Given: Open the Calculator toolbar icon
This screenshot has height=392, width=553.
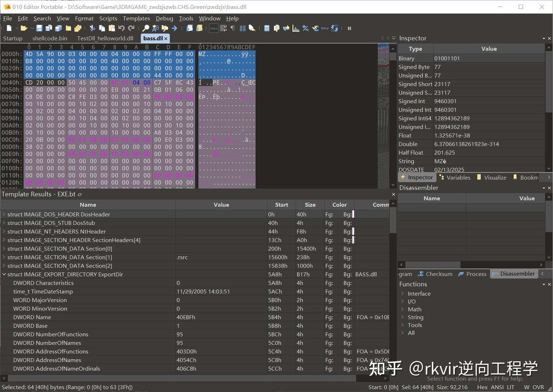Looking at the screenshot, I should [267, 28].
